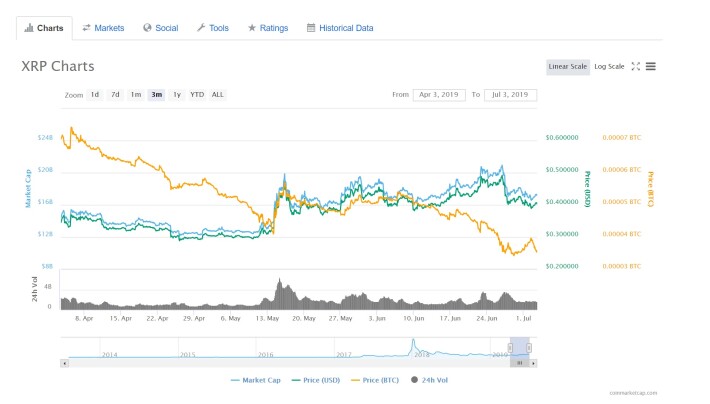Click the From date field

[x=439, y=95]
